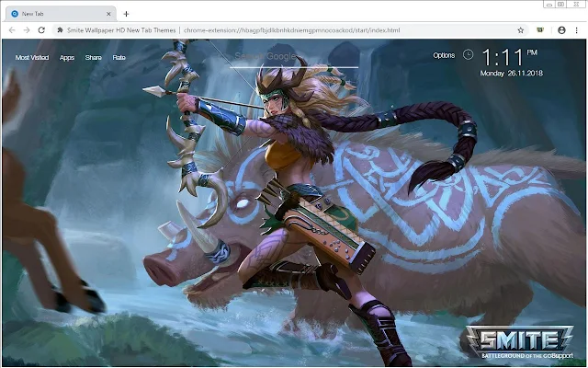Open Chrome's three-dot menu
Screen dimensions: 588x368
[576, 30]
